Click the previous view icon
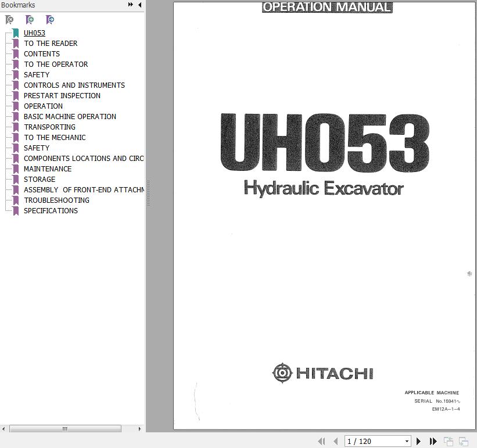477x448 pixels. [x=449, y=441]
